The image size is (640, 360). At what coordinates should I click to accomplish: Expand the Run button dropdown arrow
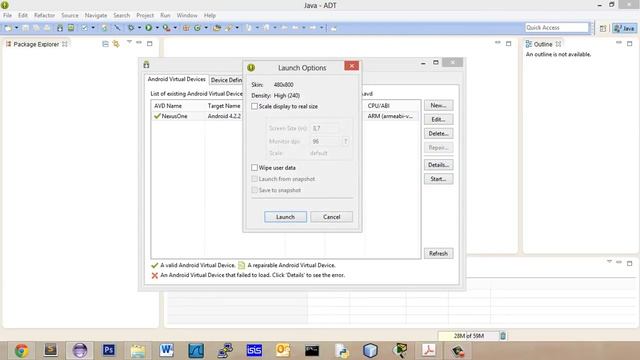coord(157,28)
